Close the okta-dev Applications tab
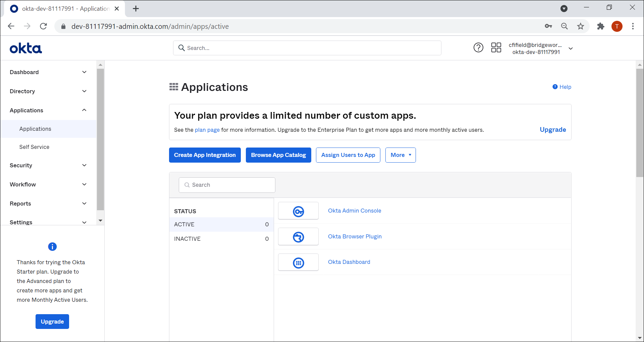This screenshot has width=644, height=342. coord(117,9)
